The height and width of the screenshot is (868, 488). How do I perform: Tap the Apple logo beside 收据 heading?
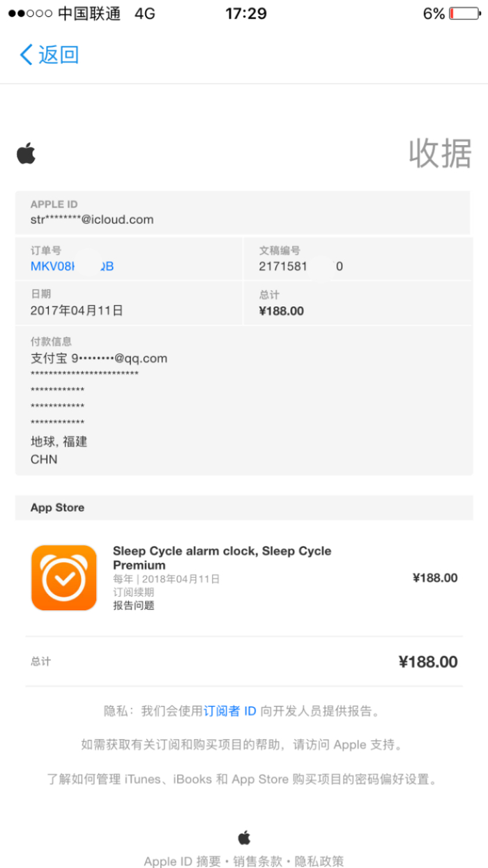(x=26, y=153)
